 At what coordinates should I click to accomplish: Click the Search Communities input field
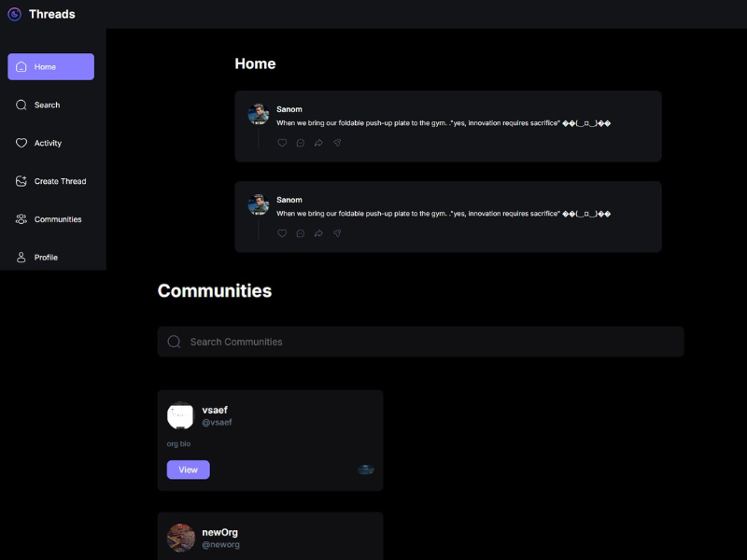(420, 342)
